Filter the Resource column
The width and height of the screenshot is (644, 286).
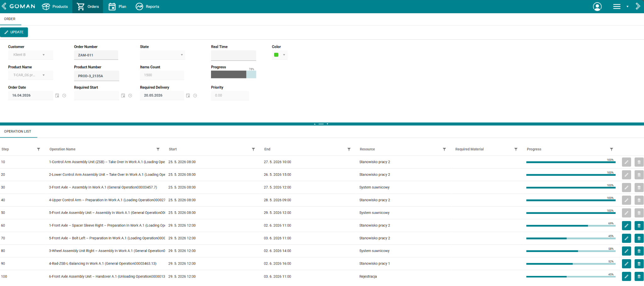coord(444,149)
